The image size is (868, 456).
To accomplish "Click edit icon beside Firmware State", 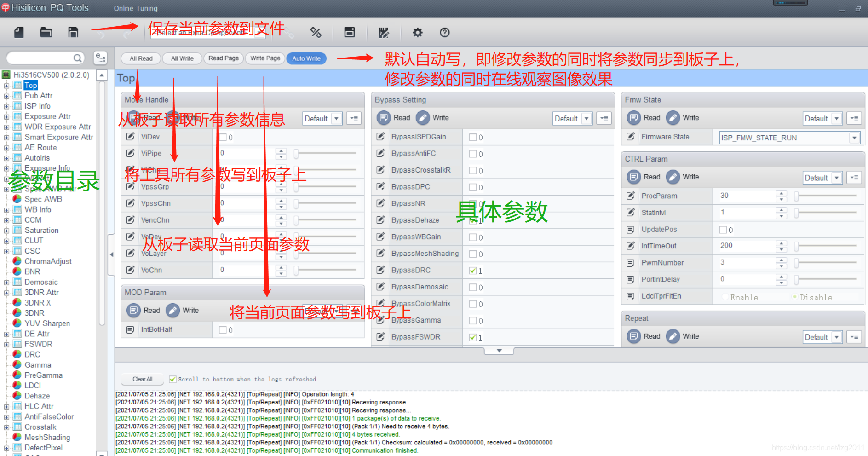I will tap(631, 137).
